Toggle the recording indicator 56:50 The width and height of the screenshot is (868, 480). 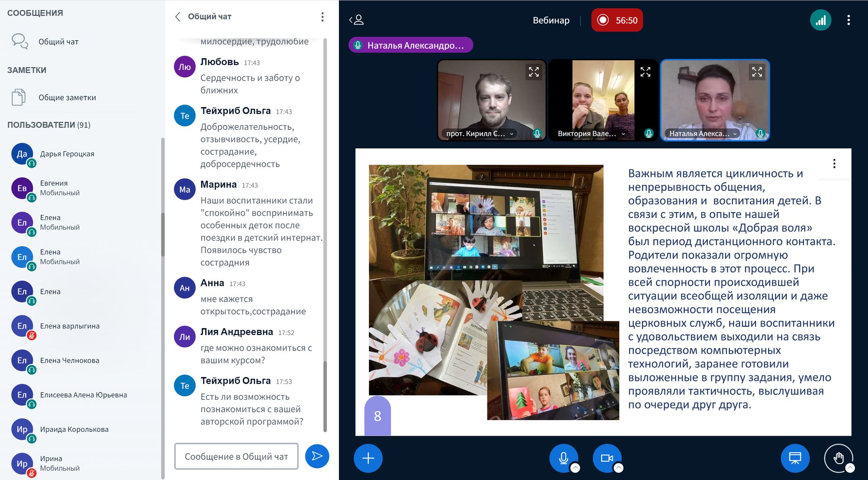point(617,20)
